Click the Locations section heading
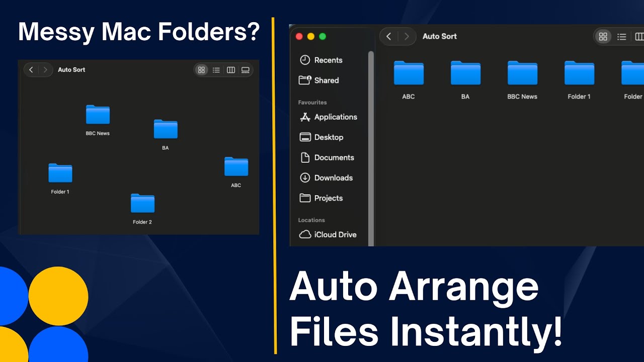Viewport: 644px width, 362px height. click(311, 220)
